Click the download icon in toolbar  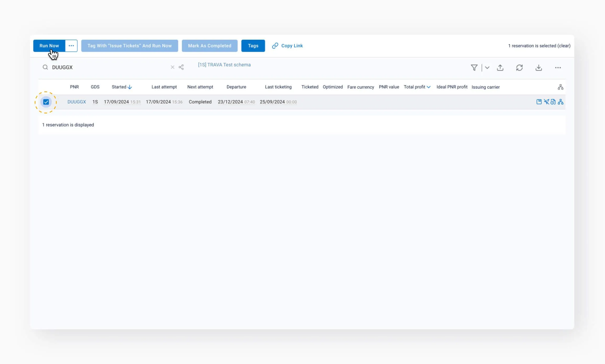pyautogui.click(x=539, y=68)
